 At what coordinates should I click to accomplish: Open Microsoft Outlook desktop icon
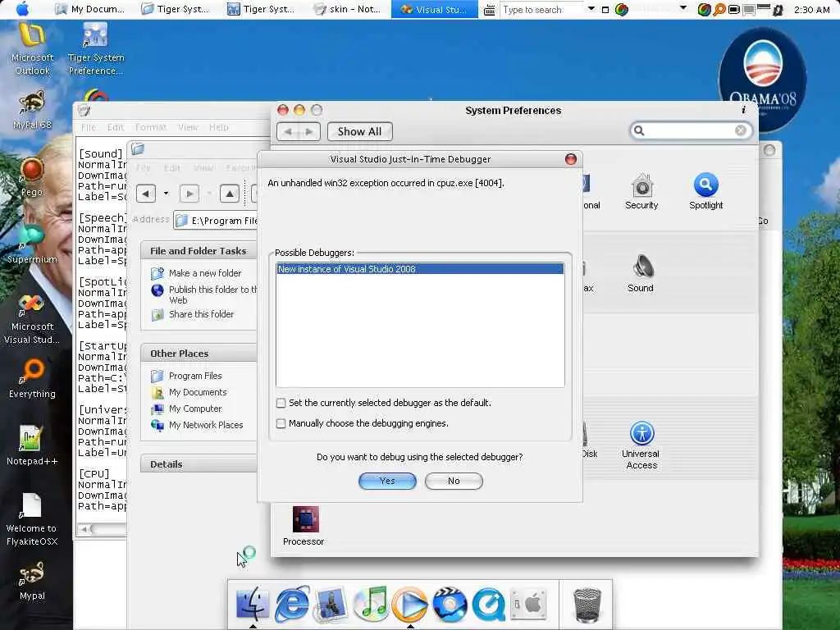click(32, 49)
